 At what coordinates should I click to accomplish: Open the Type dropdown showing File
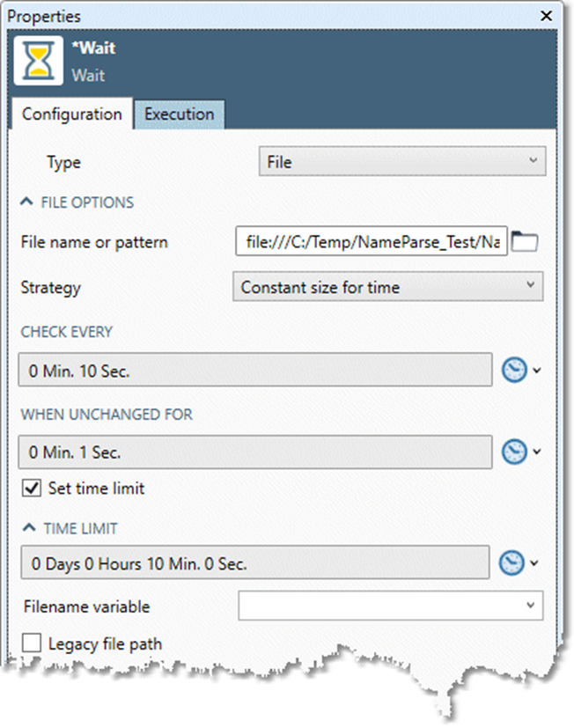pyautogui.click(x=402, y=162)
